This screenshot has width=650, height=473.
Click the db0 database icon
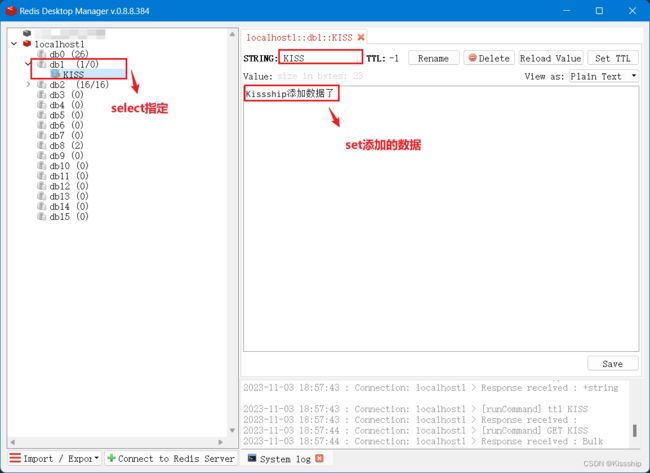(41, 54)
